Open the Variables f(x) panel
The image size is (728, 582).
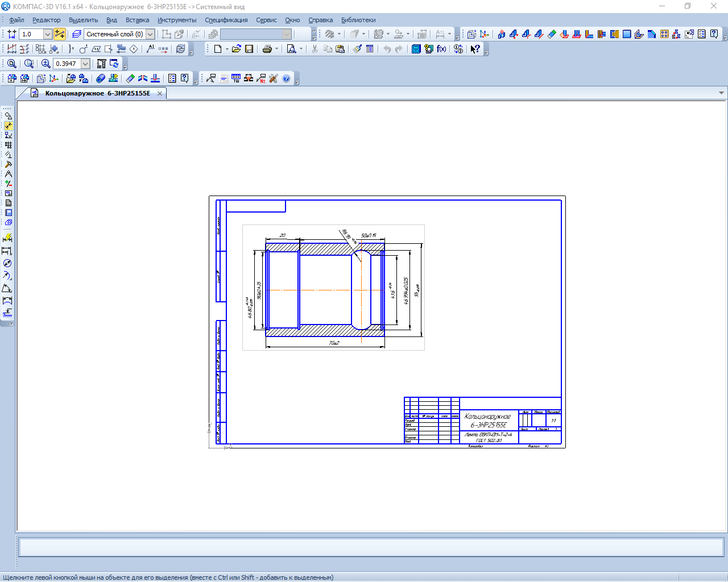pos(441,49)
